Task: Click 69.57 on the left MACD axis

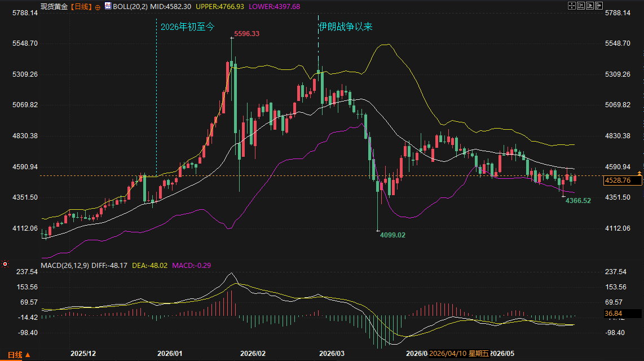Action: [29, 302]
